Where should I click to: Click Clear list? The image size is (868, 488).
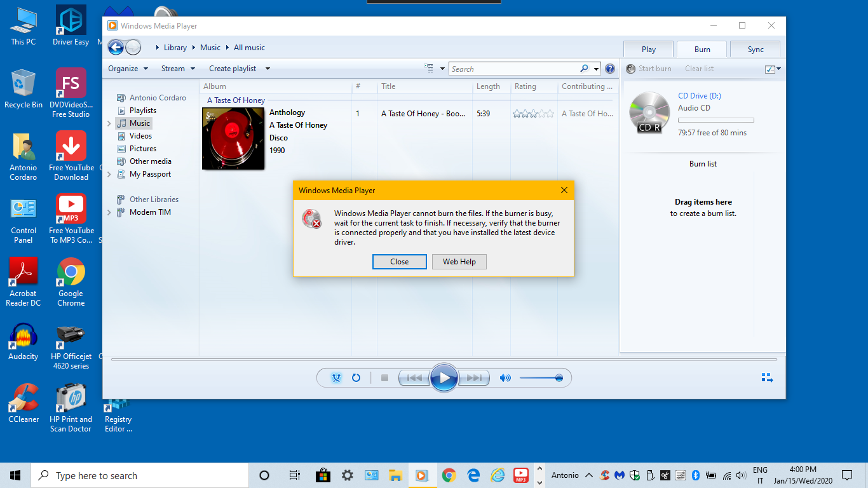(x=699, y=69)
